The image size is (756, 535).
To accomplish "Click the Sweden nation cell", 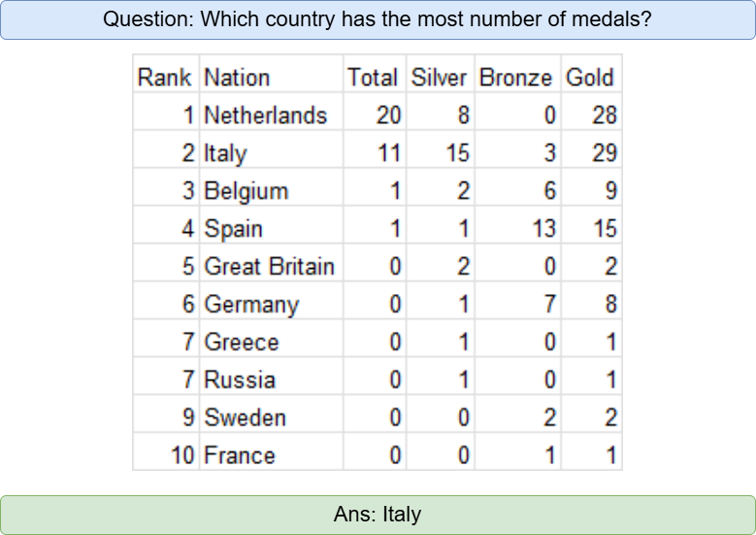I will (x=245, y=418).
